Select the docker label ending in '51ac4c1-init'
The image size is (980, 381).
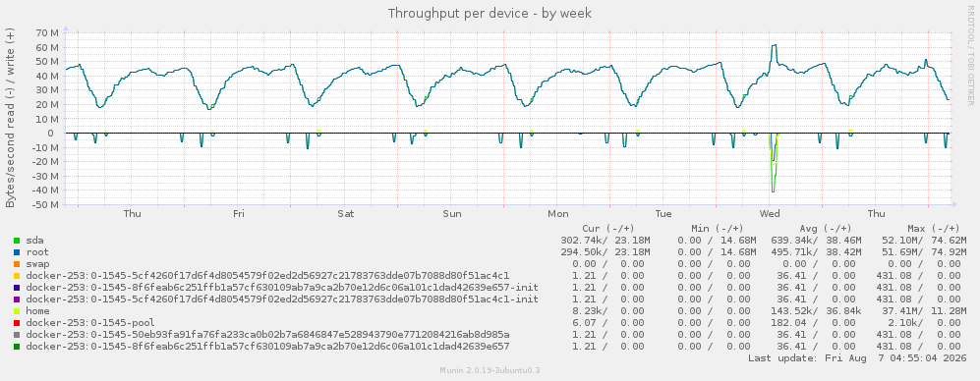click(282, 299)
